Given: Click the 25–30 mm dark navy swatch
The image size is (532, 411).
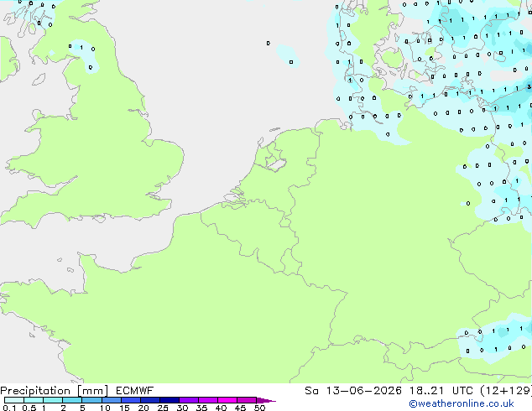Looking at the screenshot, I should coord(170,400).
